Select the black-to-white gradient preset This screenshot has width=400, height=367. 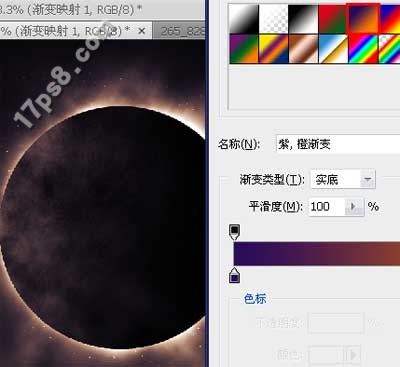point(303,19)
